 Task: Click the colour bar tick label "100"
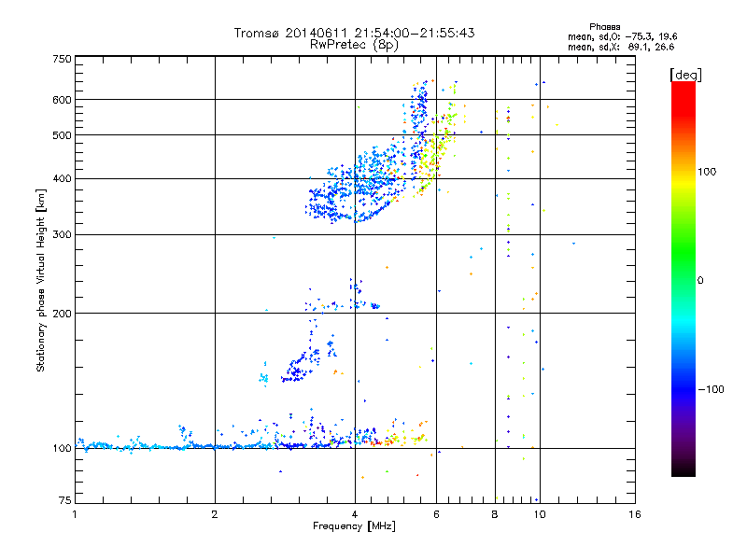(707, 172)
